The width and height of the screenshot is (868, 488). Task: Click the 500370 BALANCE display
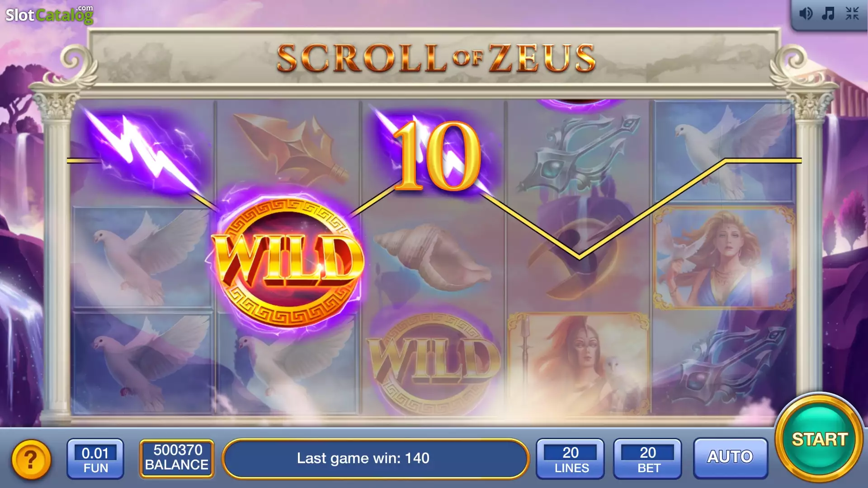pos(177,458)
